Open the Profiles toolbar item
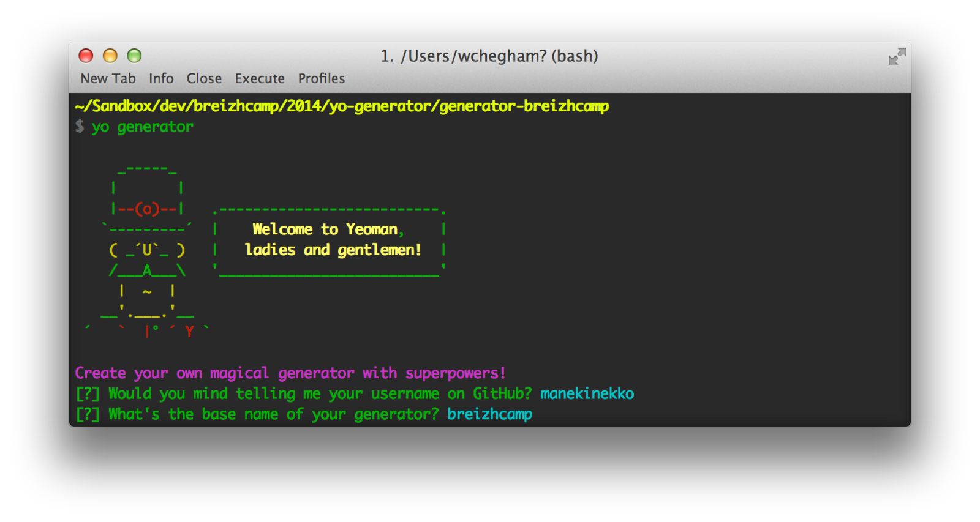980x522 pixels. pos(322,78)
